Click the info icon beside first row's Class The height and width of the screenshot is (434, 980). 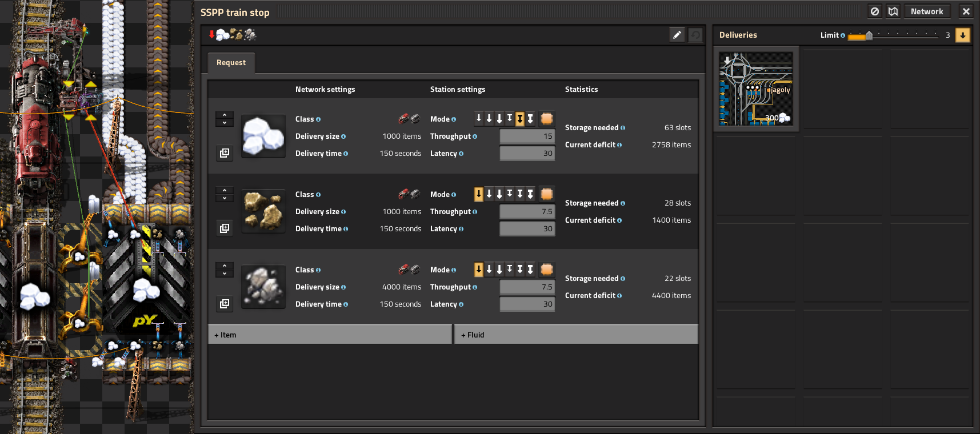coord(318,119)
